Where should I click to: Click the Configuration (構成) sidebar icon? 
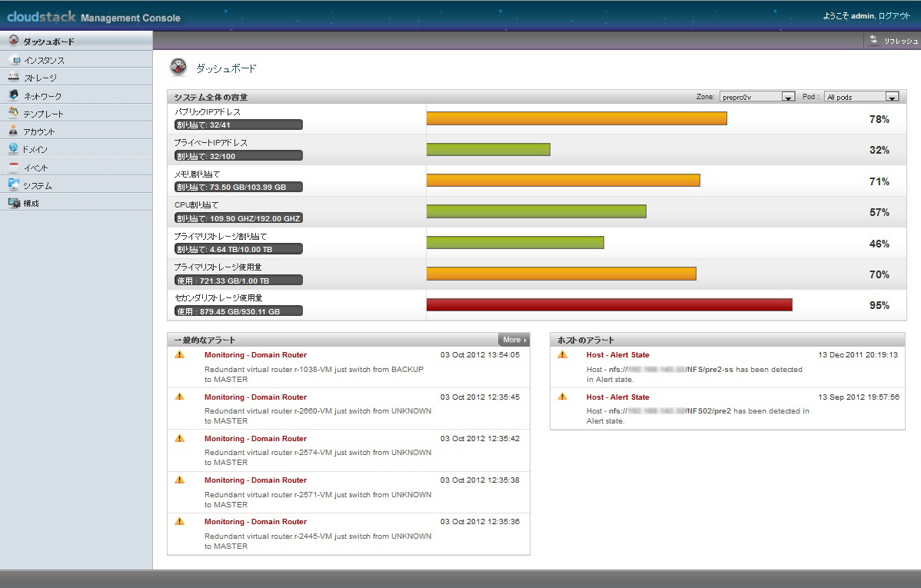(14, 203)
